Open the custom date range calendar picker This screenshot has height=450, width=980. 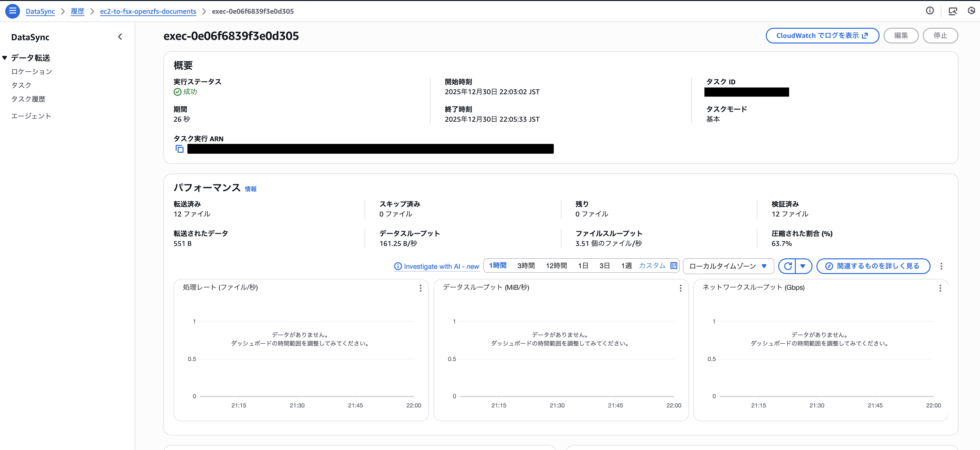point(673,266)
